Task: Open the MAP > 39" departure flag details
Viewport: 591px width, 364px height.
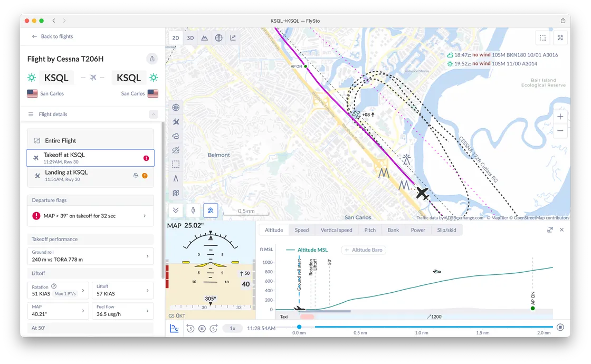Action: pos(90,216)
